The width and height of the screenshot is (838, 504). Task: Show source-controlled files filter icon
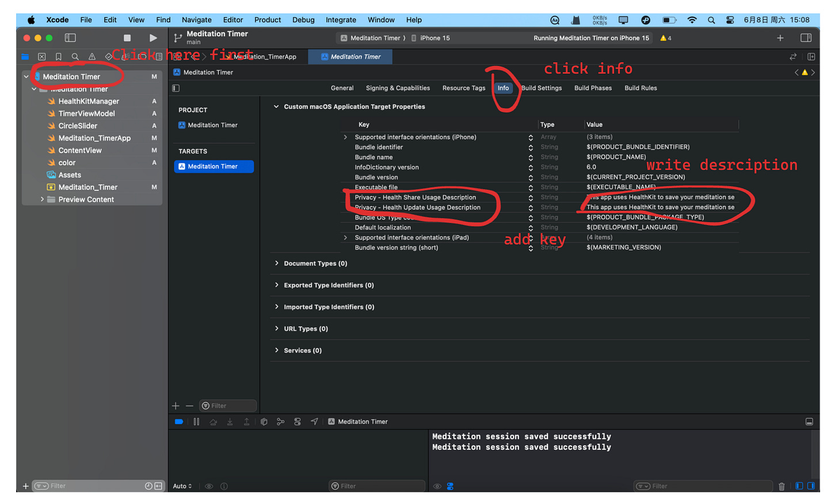158,486
